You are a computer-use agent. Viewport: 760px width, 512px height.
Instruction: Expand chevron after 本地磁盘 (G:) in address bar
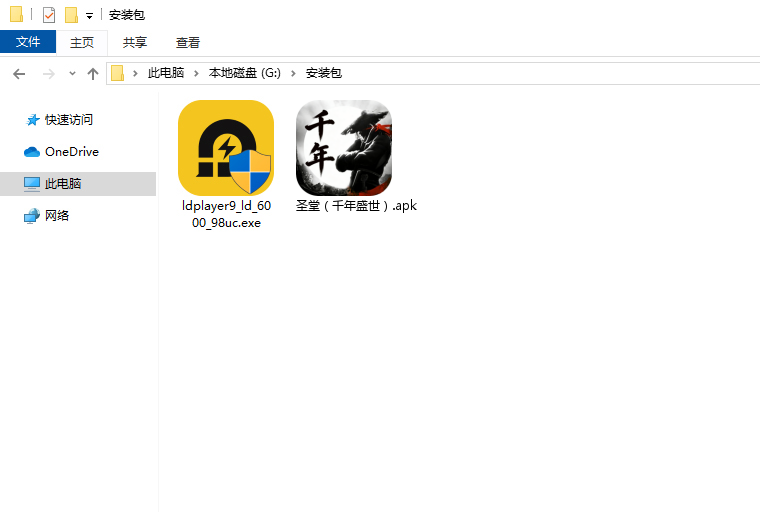(x=293, y=73)
